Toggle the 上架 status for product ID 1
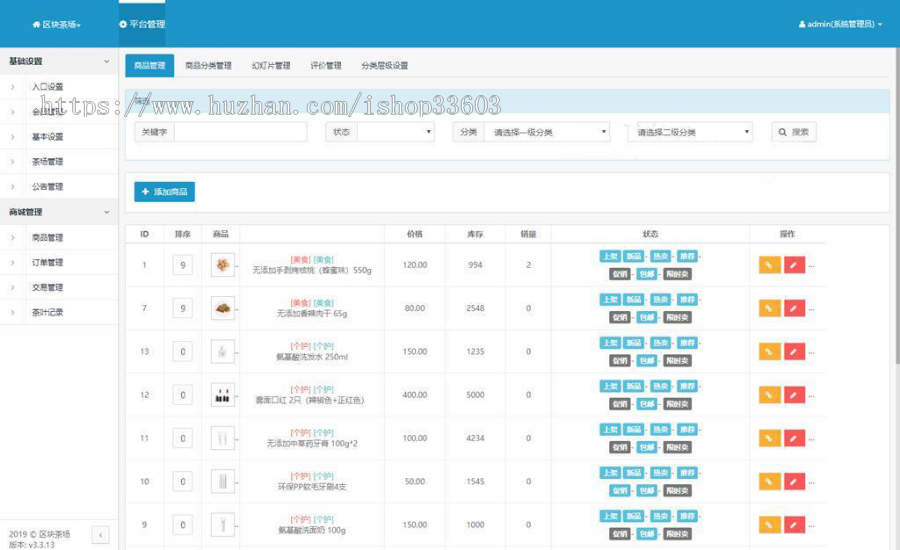The image size is (900, 550). coord(610,256)
